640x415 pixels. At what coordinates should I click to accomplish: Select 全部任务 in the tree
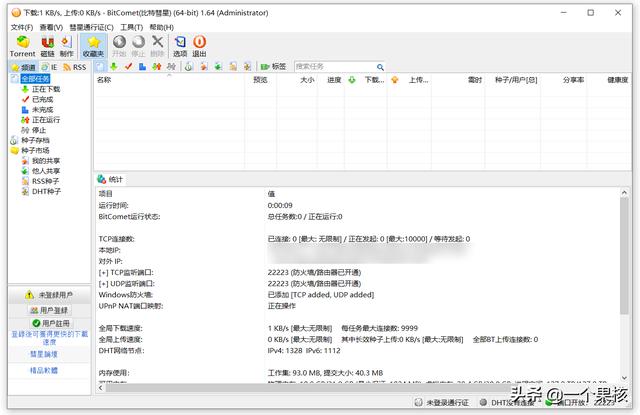[36, 79]
